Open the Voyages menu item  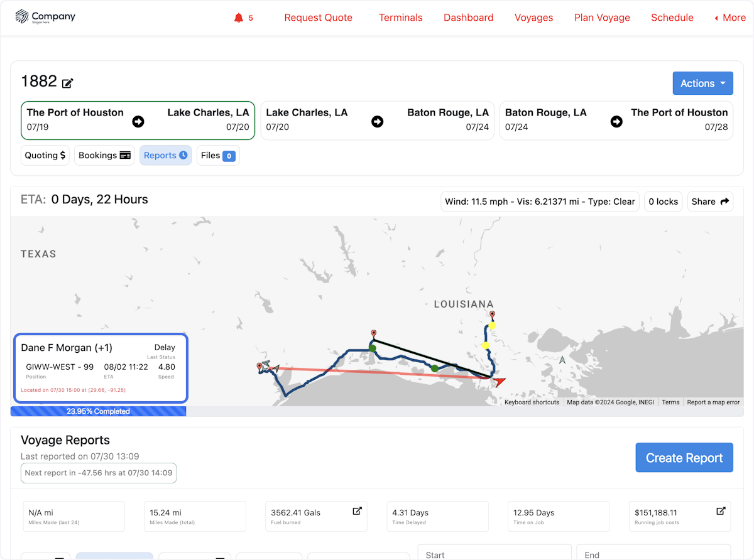click(533, 18)
